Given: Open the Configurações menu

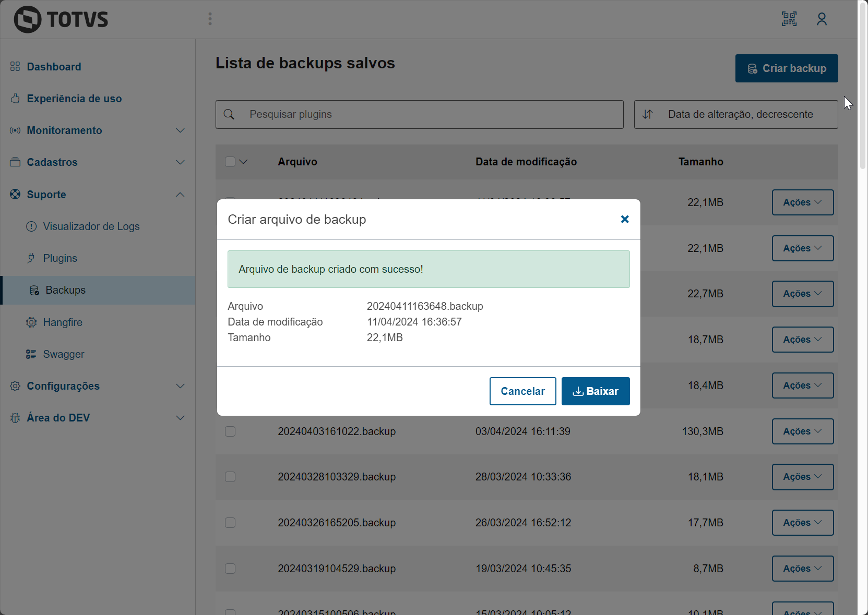Looking at the screenshot, I should tap(63, 386).
